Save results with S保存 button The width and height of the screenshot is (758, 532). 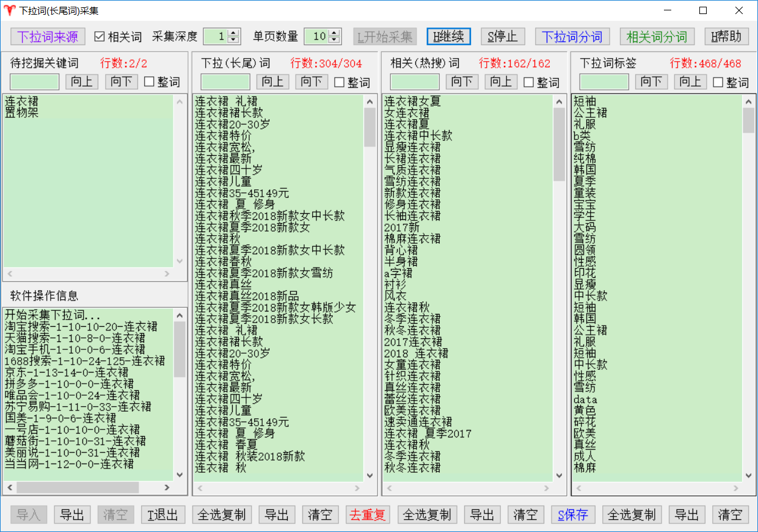[573, 515]
